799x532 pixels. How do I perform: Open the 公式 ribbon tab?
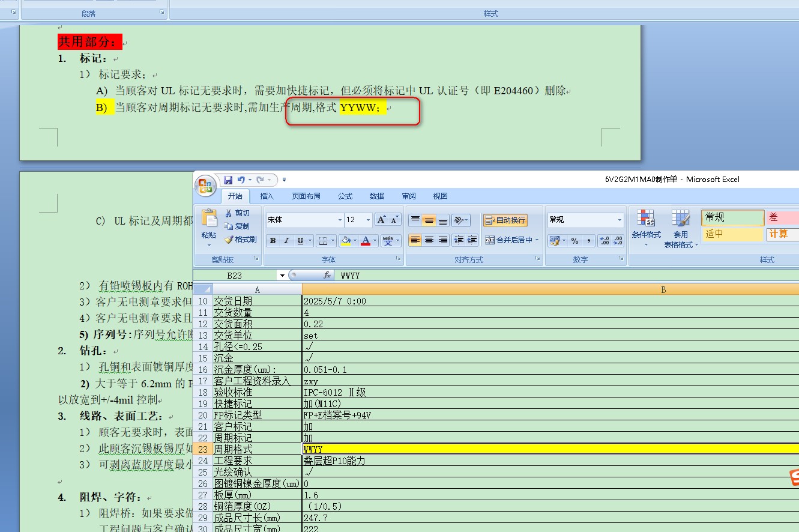click(345, 196)
